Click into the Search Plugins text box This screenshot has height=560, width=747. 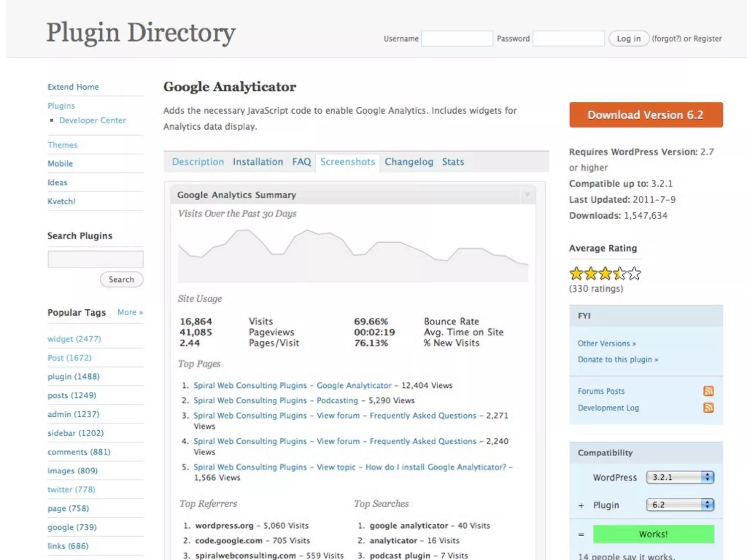point(95,259)
